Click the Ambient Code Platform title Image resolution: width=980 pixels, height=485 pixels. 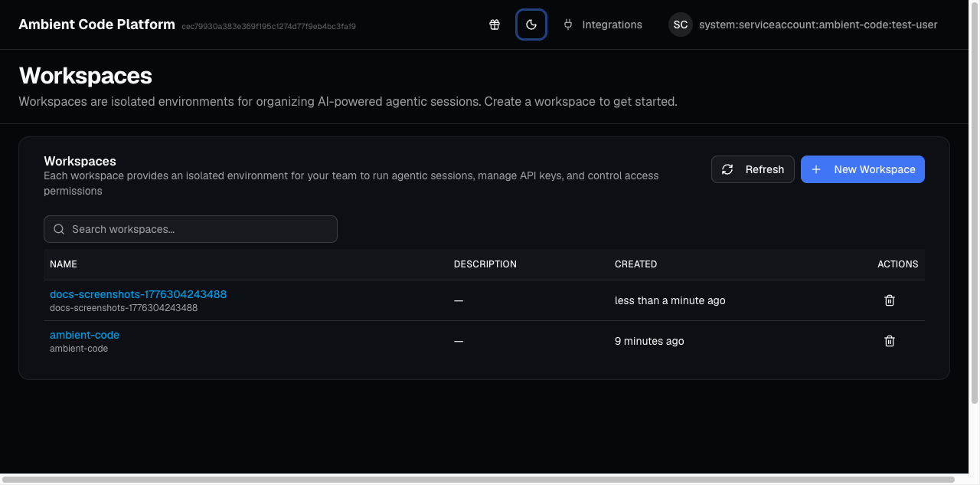point(96,24)
